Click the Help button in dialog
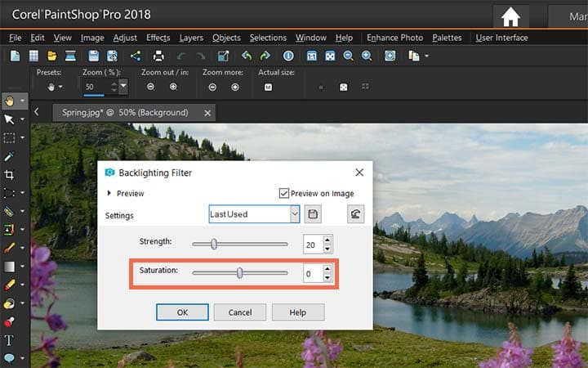 (298, 312)
